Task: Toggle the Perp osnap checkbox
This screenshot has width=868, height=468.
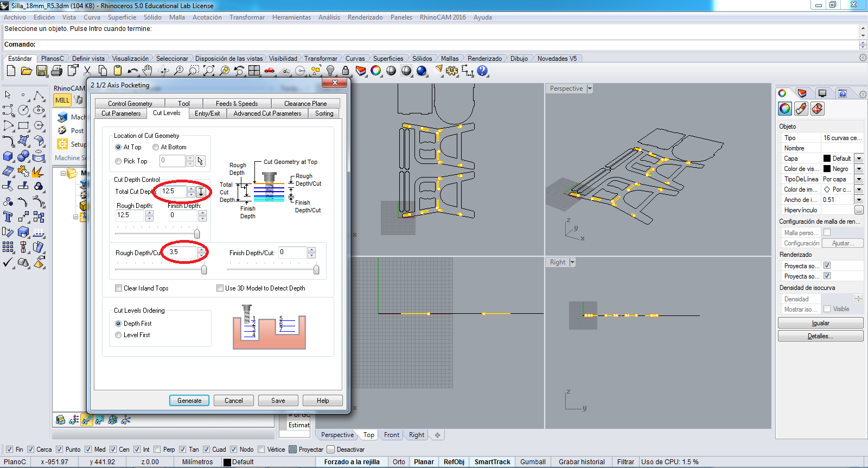Action: pos(157,450)
